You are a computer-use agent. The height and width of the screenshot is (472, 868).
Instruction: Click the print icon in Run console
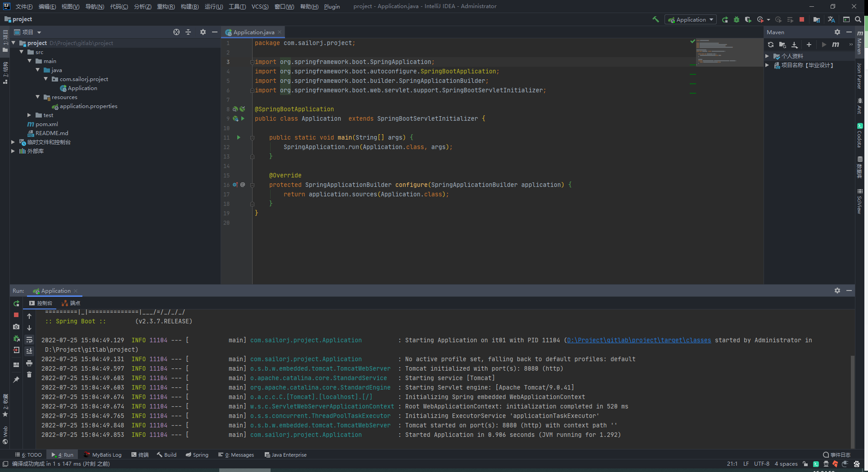[29, 363]
